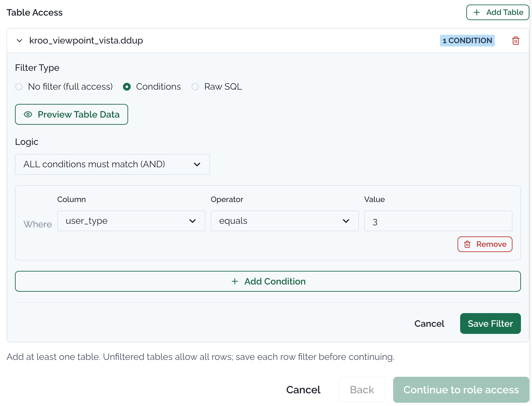
Task: Cancel the filter editing next to Save Filter
Action: point(429,324)
